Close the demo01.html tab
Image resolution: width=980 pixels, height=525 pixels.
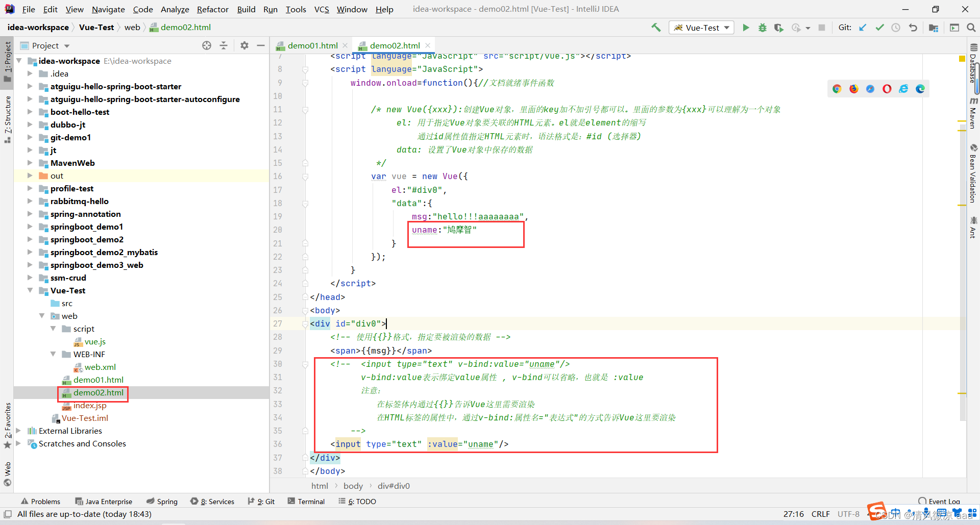point(345,45)
